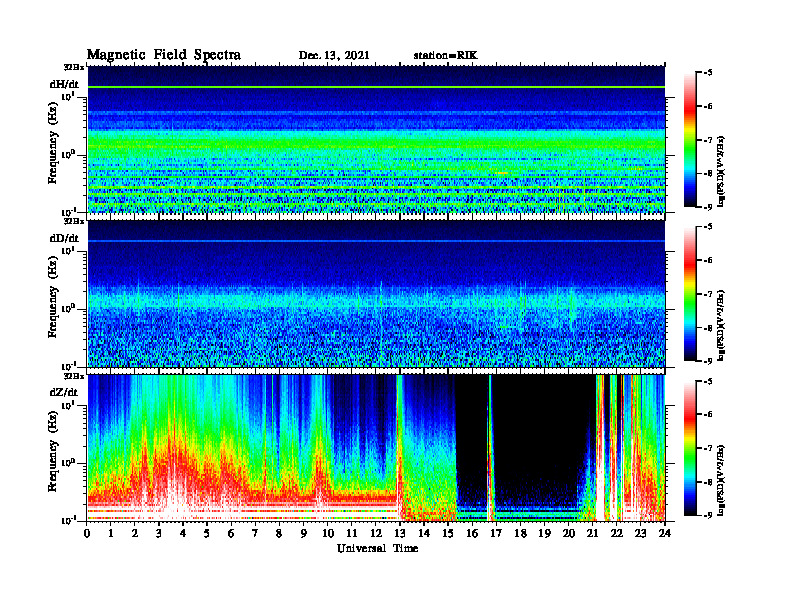This screenshot has width=792, height=612.
Task: Select the dZ/dt panel label
Action: point(64,392)
